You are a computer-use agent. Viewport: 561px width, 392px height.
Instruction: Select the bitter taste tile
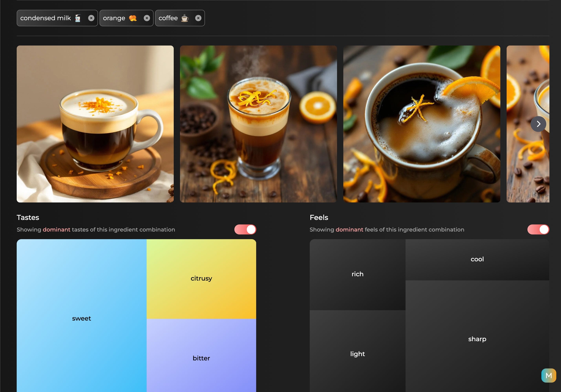coord(201,358)
